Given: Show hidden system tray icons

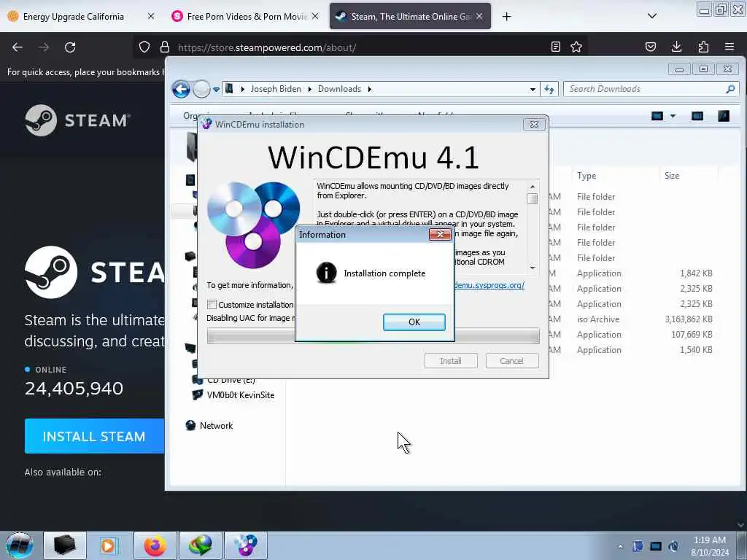Looking at the screenshot, I should pyautogui.click(x=620, y=547).
